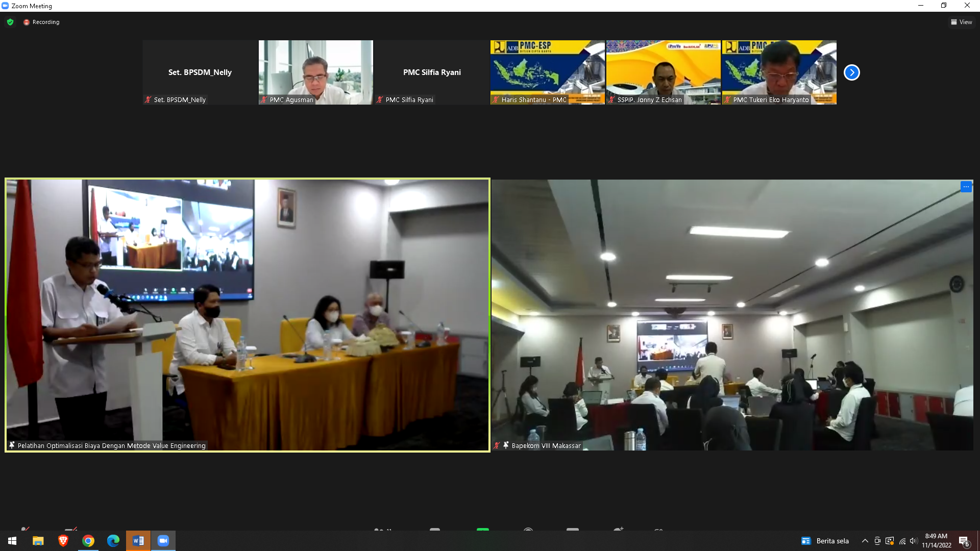Viewport: 980px width, 551px height.
Task: Show next page of participant thumbnails
Action: pyautogui.click(x=851, y=72)
